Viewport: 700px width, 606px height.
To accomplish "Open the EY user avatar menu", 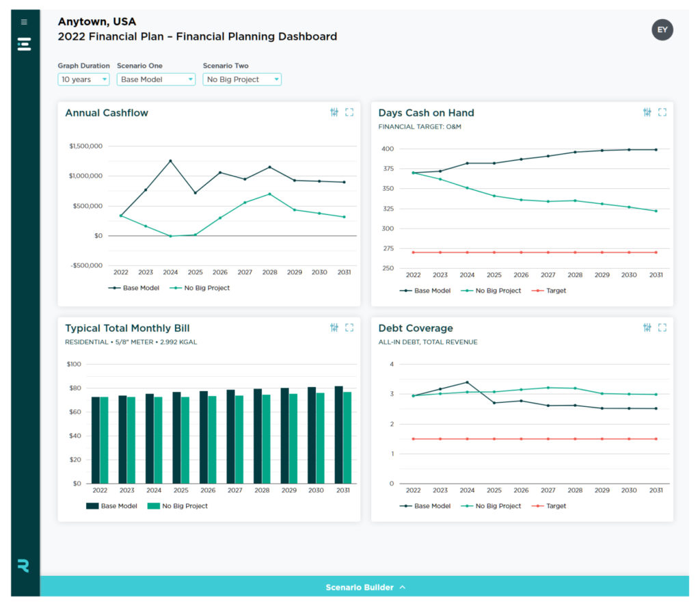I will tap(662, 30).
